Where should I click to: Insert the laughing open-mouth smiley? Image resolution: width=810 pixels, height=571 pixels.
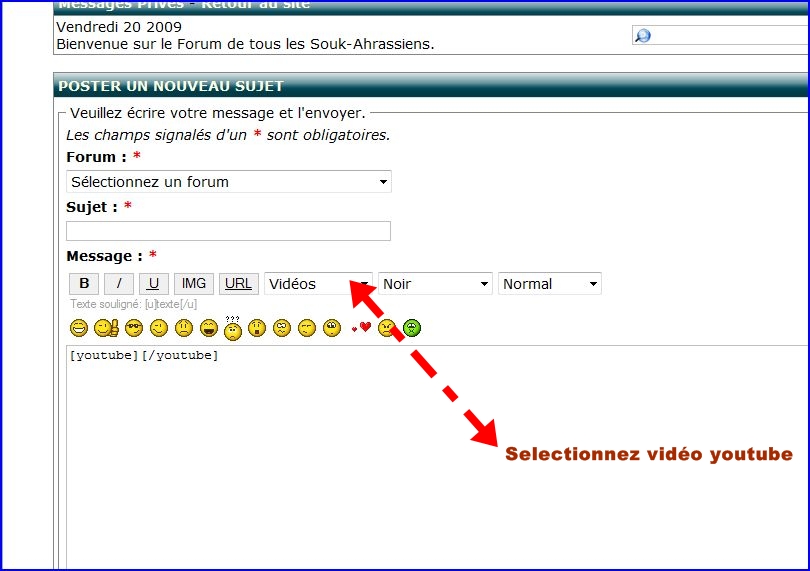(209, 328)
